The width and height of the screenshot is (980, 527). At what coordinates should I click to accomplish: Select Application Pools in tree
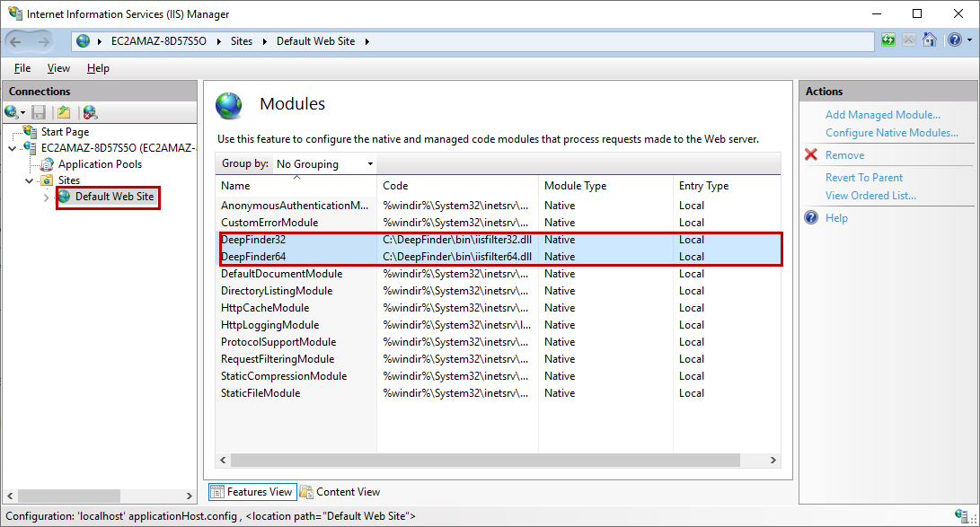(100, 164)
